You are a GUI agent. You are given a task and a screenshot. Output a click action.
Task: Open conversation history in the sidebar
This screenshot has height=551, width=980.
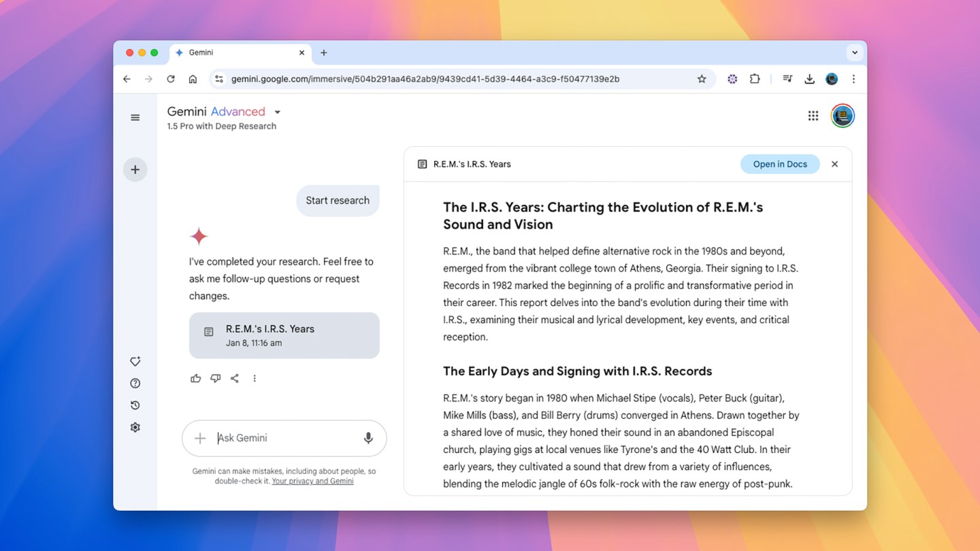[x=135, y=405]
